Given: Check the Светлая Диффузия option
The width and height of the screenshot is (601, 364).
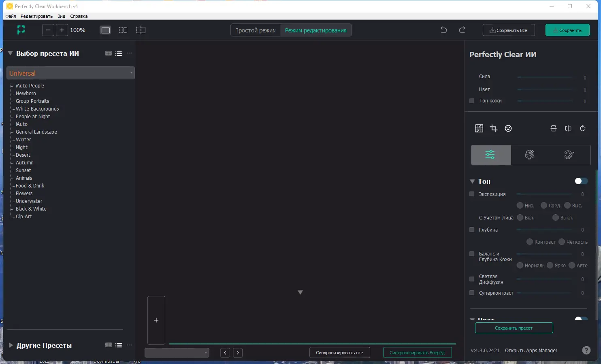Looking at the screenshot, I should click(472, 279).
